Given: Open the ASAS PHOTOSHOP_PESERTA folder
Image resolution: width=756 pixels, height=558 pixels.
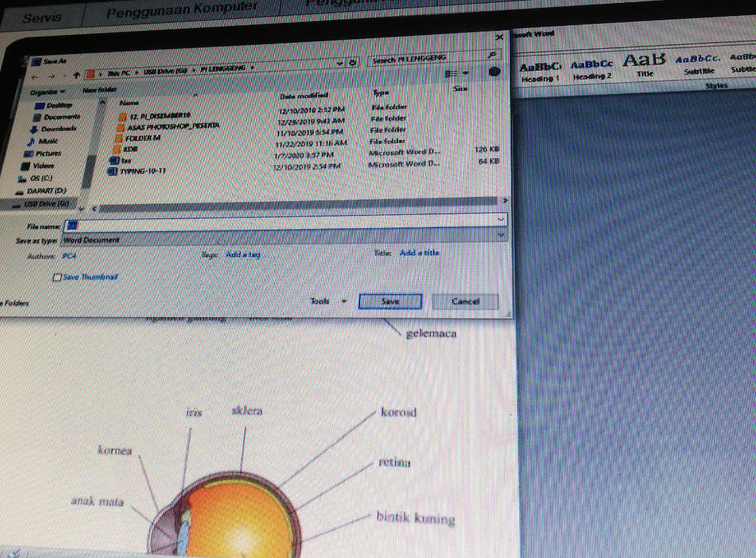Looking at the screenshot, I should 173,126.
